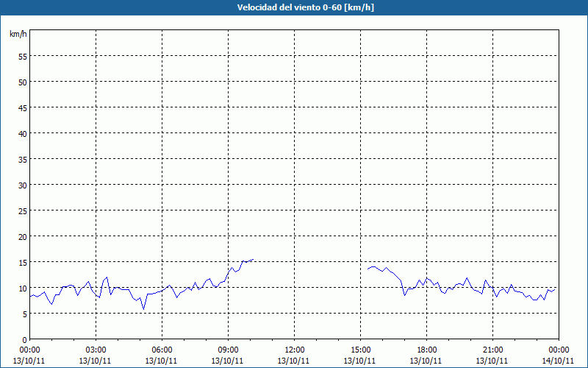
Task: Click the y-axis value 45
Action: (23, 108)
